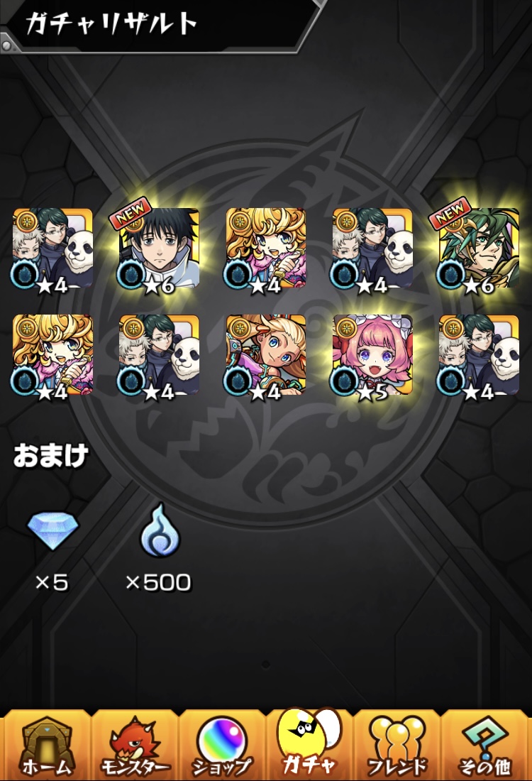
Task: Tap the ★4 panda group second in bottom row
Action: tap(159, 354)
